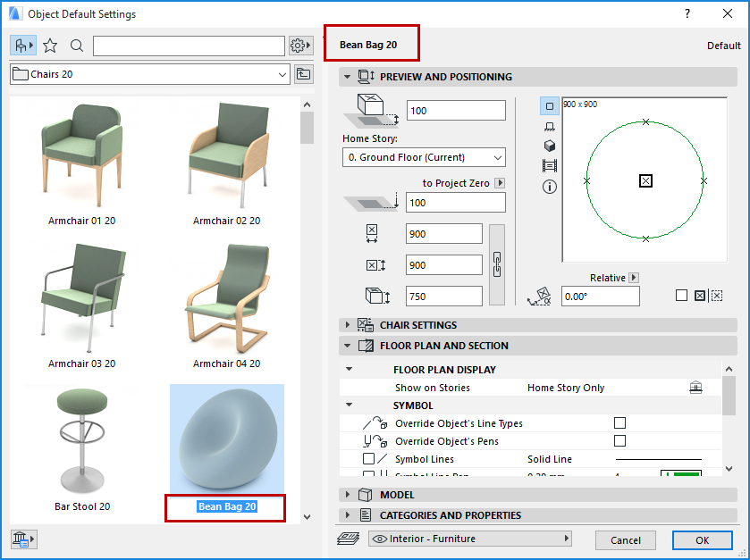Go up one folder level icon
750x560 pixels.
[304, 74]
